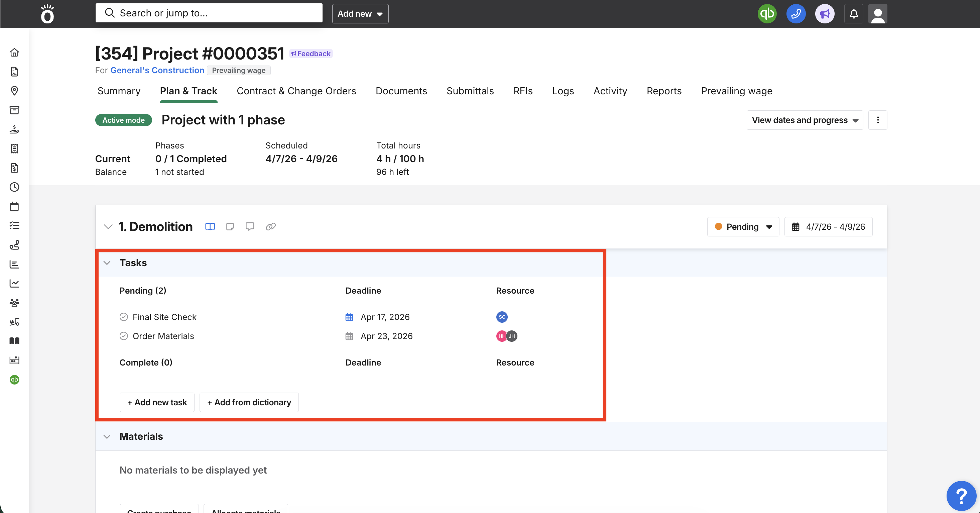Mark Final Site Check task complete

[124, 317]
